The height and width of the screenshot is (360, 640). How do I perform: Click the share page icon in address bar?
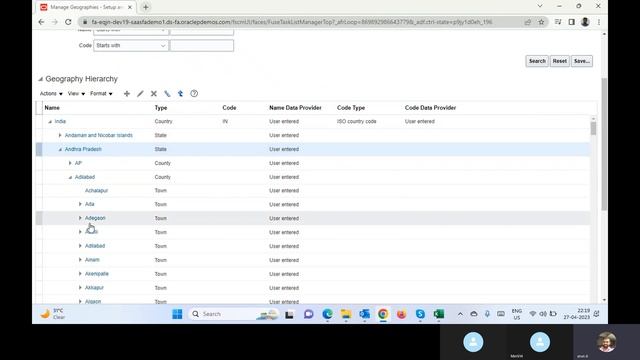tap(528, 22)
